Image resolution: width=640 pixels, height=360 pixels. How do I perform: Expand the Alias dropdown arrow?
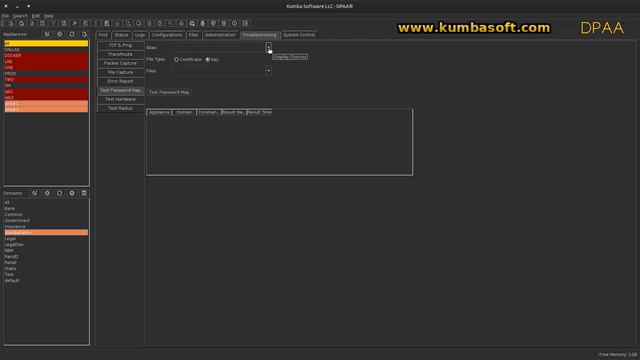[x=268, y=48]
